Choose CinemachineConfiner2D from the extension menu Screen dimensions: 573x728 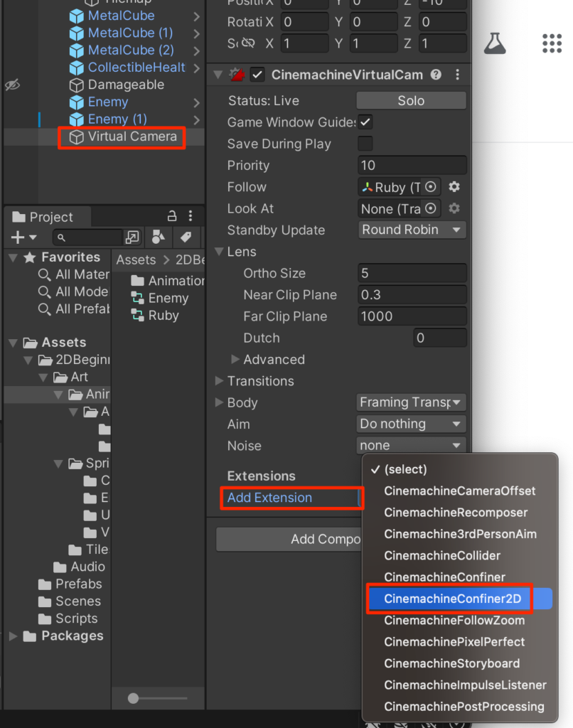(459, 599)
